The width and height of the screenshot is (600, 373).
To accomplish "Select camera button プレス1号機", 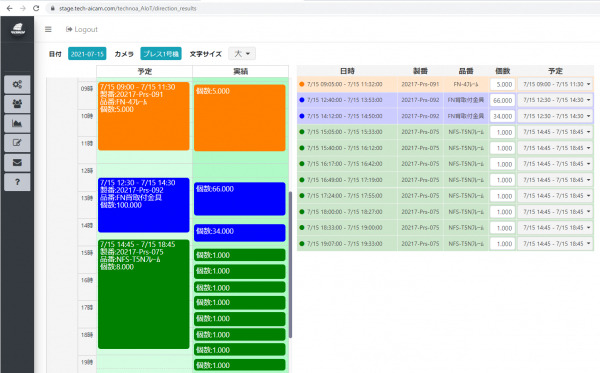I will coord(161,54).
